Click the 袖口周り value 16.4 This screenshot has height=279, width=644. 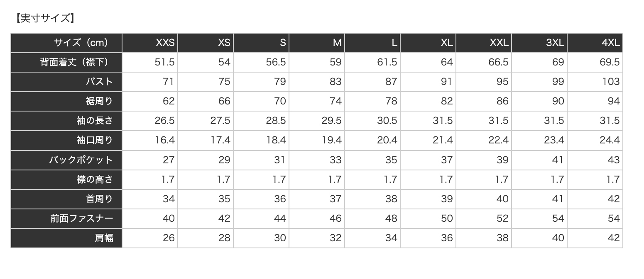[x=165, y=140]
